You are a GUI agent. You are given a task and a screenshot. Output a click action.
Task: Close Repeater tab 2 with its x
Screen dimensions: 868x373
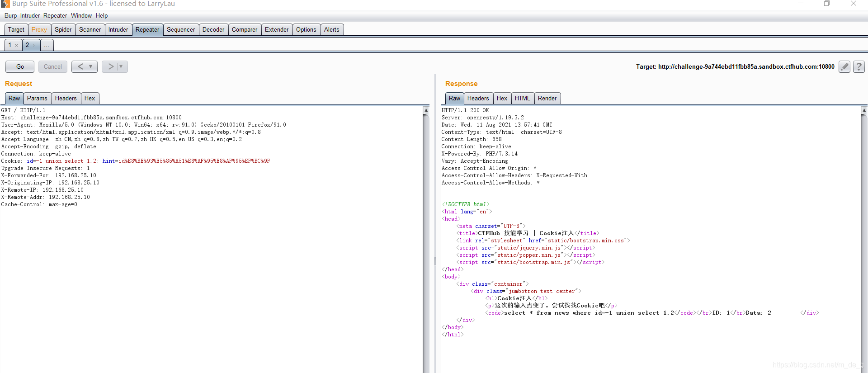point(34,45)
